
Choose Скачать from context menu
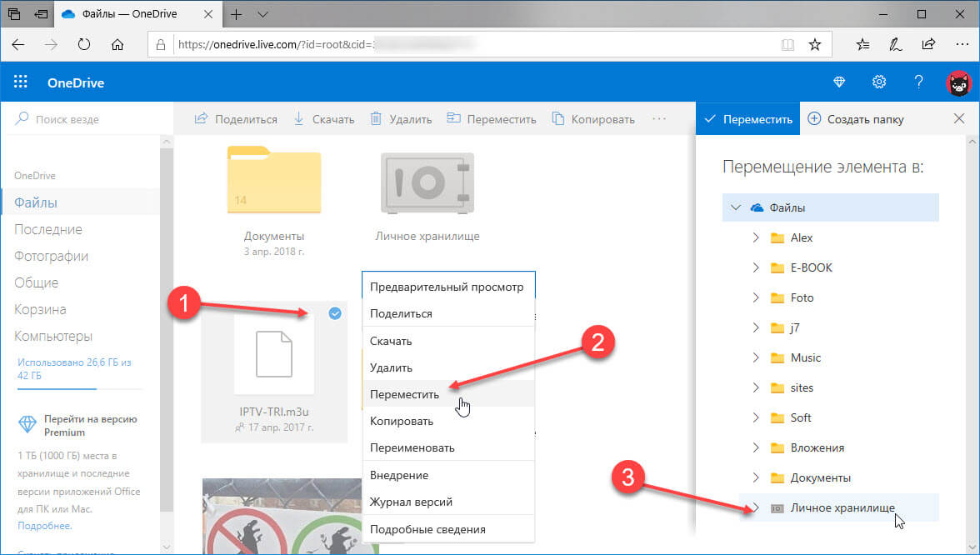(448, 342)
